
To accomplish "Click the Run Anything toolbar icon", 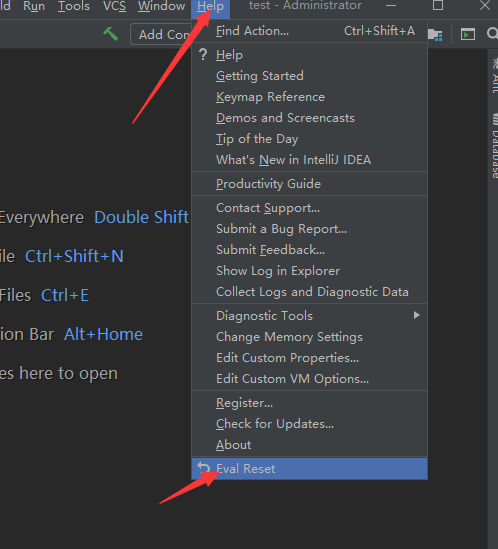I will (x=468, y=34).
